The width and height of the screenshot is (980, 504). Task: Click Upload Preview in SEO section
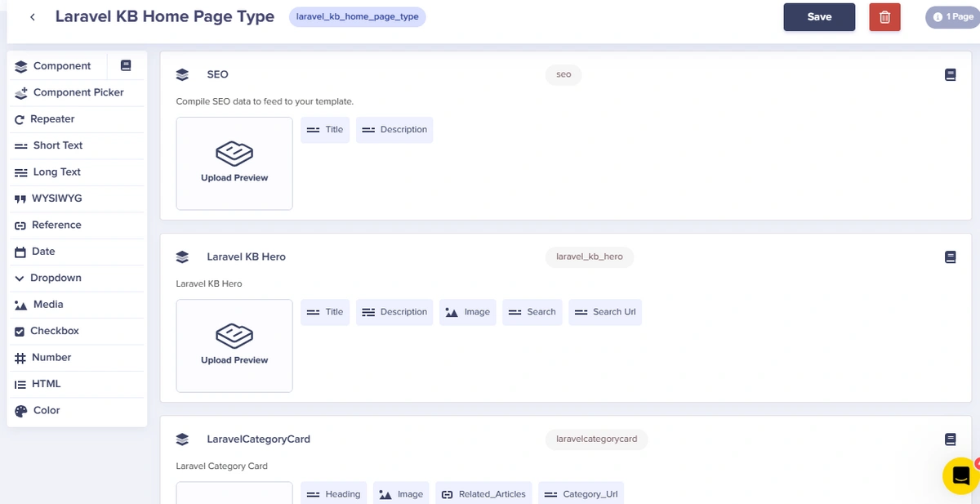(234, 163)
